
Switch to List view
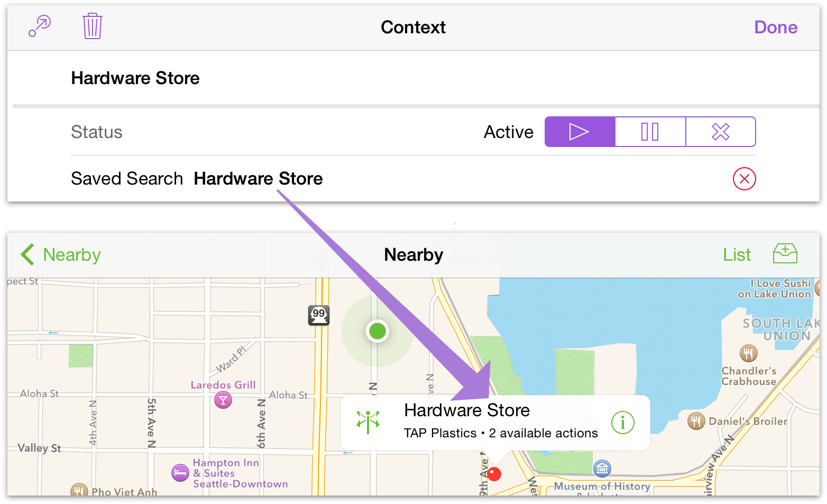point(737,255)
